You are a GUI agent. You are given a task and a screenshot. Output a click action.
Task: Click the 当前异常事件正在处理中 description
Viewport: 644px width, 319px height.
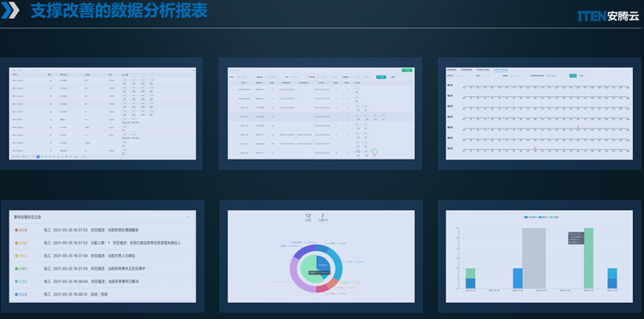[x=126, y=268]
